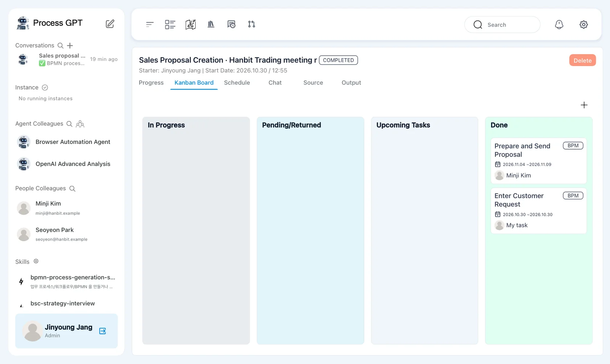Open the Source tab

pos(313,83)
